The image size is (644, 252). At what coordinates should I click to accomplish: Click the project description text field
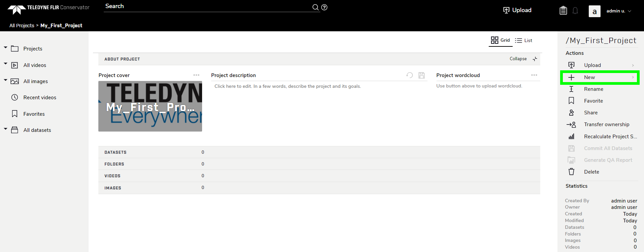287,86
